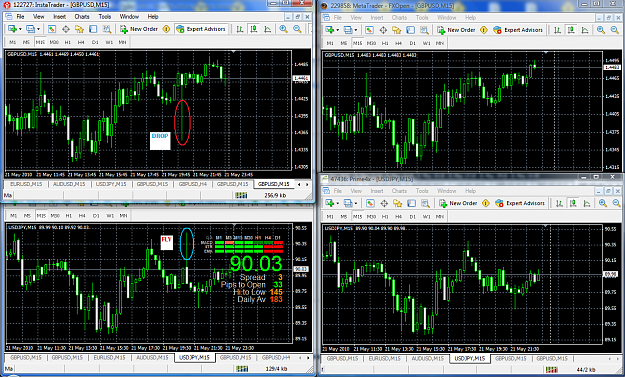This screenshot has width=625, height=377.
Task: Select H4 timeframe in FXOpen
Action: coord(399,43)
